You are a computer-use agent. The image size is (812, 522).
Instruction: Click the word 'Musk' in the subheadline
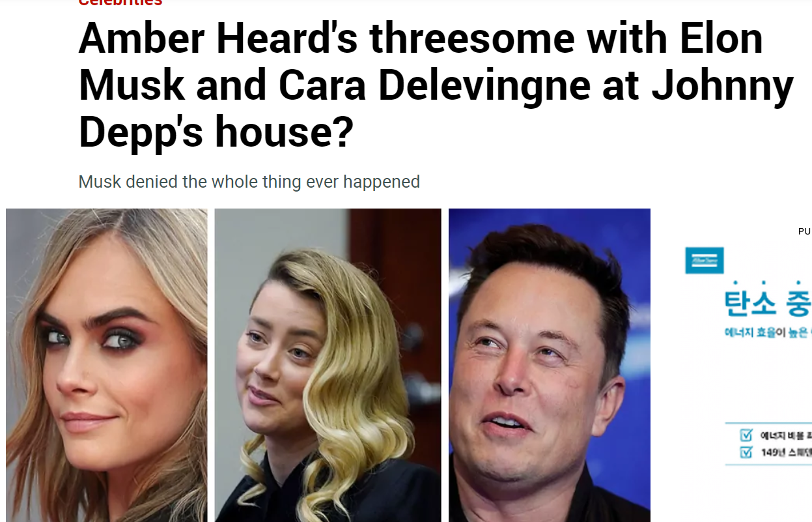point(100,181)
